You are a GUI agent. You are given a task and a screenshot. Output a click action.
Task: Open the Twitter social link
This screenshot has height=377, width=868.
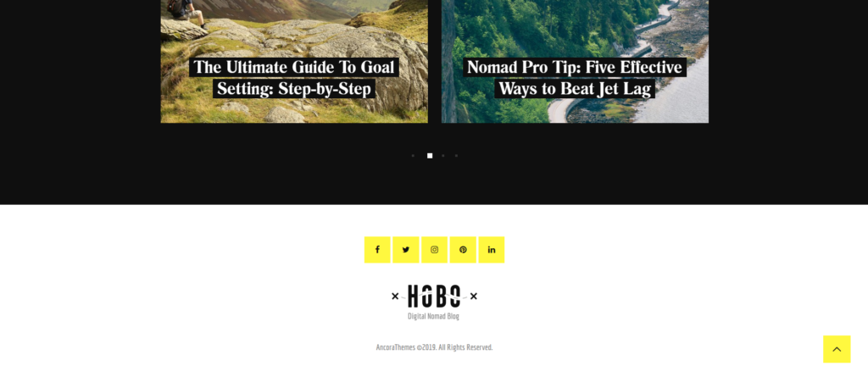click(406, 250)
